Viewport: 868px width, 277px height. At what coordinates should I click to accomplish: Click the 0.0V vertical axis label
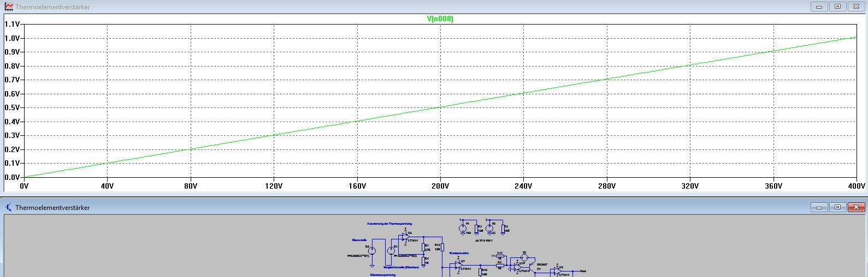tap(12, 177)
